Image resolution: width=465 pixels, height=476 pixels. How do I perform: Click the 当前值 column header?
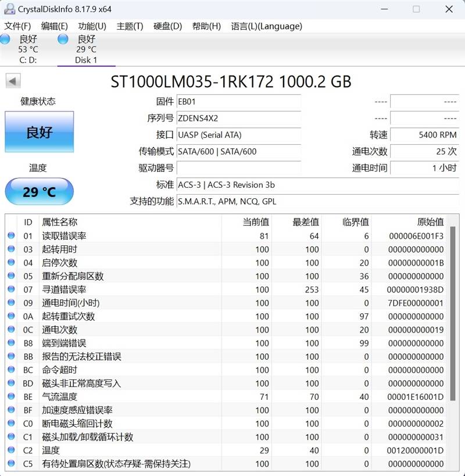(x=246, y=222)
